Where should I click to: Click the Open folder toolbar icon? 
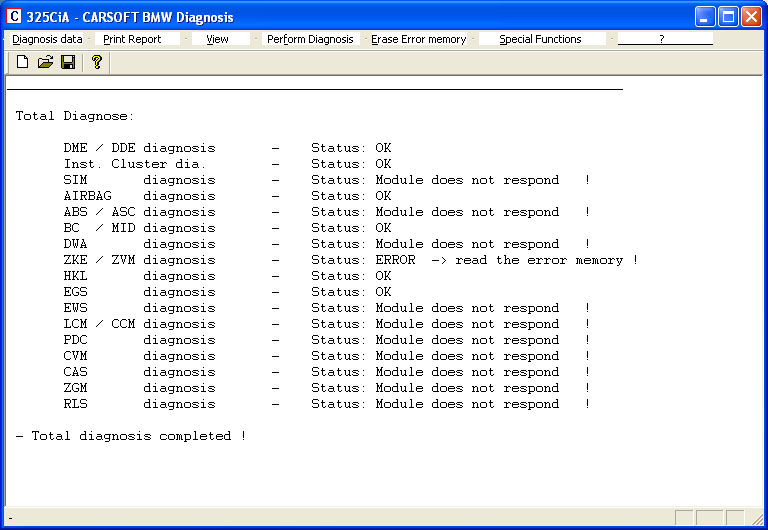click(x=45, y=63)
